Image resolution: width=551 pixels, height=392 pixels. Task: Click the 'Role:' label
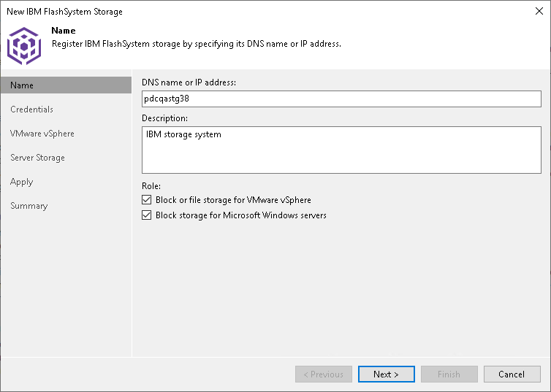click(151, 186)
